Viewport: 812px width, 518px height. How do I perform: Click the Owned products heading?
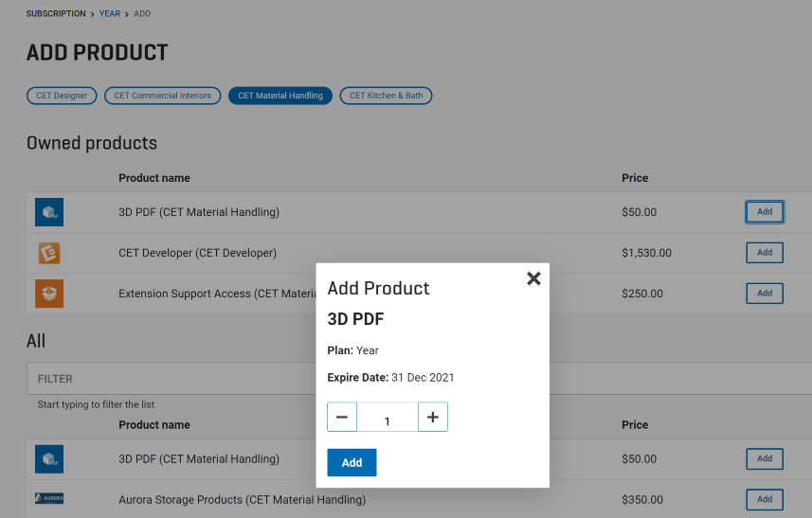pos(92,143)
